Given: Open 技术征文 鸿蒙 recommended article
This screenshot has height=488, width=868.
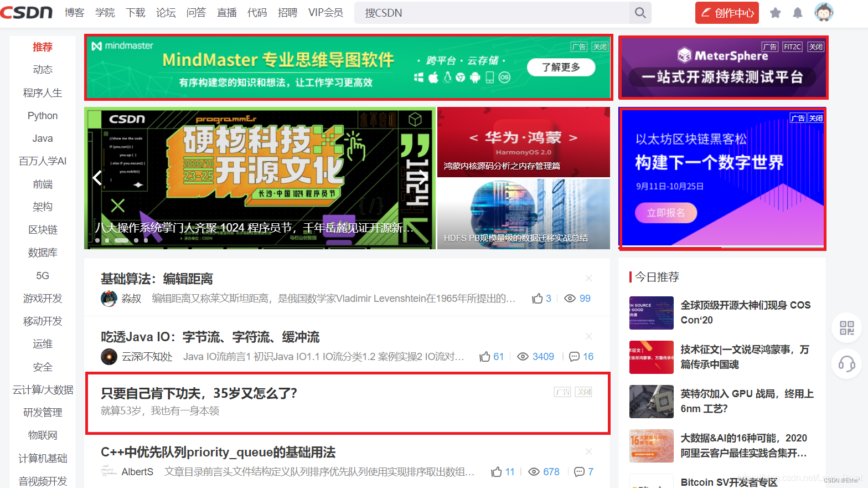Looking at the screenshot, I should (745, 357).
